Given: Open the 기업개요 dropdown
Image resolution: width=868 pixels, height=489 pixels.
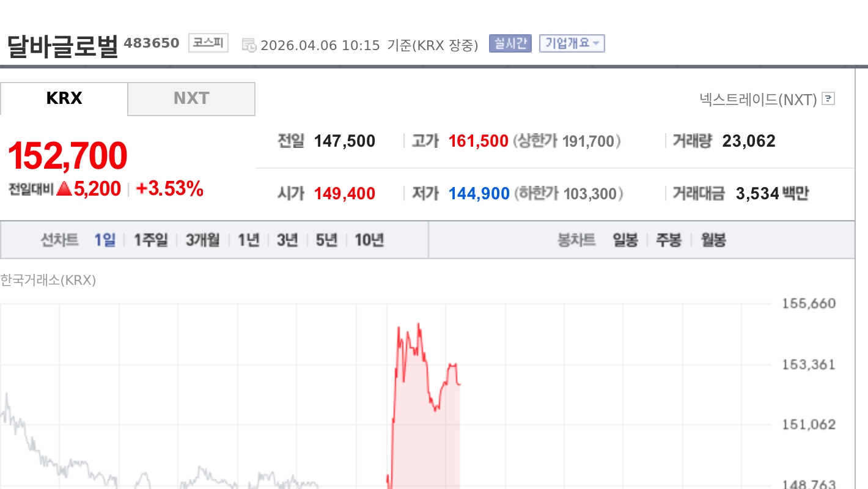Looking at the screenshot, I should pyautogui.click(x=571, y=43).
